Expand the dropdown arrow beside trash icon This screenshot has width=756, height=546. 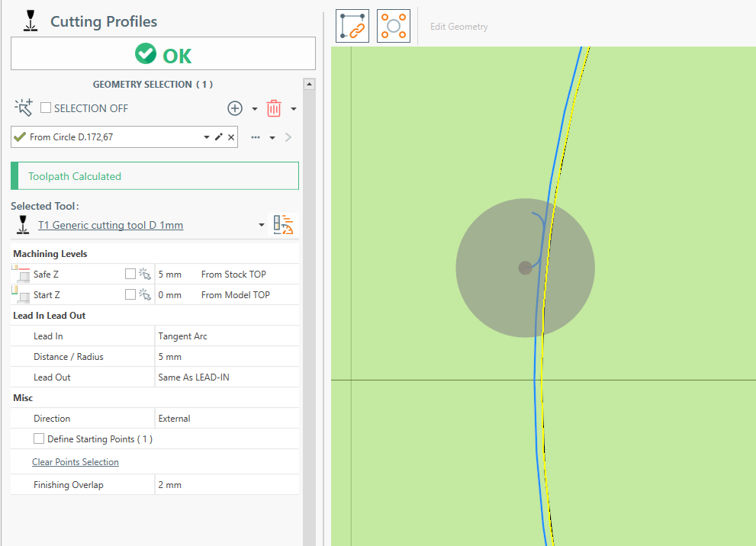tap(294, 108)
